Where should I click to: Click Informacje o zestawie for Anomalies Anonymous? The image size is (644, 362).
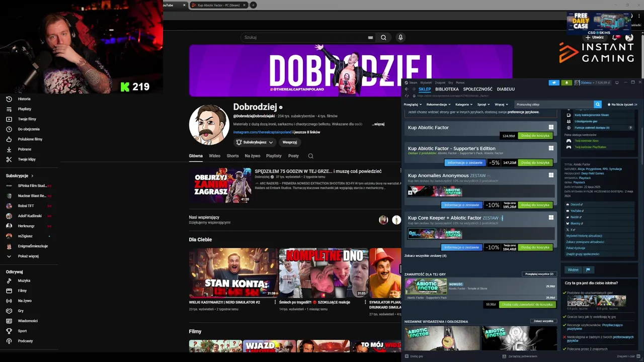point(461,205)
